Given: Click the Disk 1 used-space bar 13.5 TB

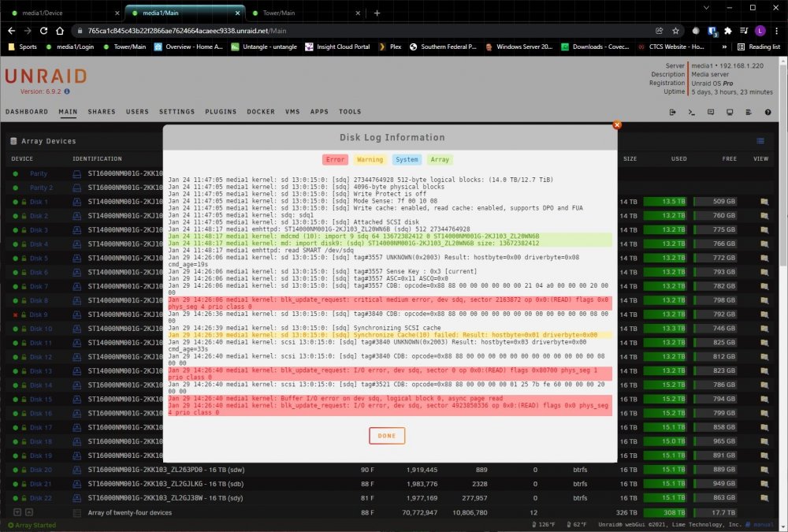Looking at the screenshot, I should click(665, 202).
